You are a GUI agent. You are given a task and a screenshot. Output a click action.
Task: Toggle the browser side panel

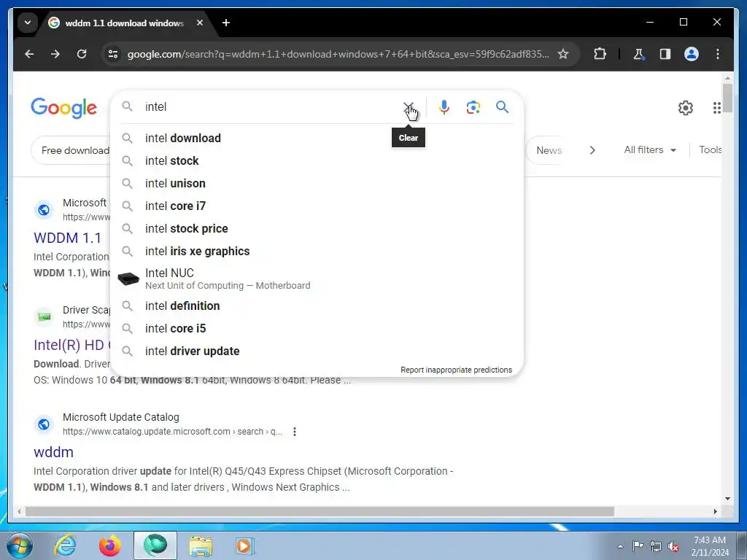[665, 54]
